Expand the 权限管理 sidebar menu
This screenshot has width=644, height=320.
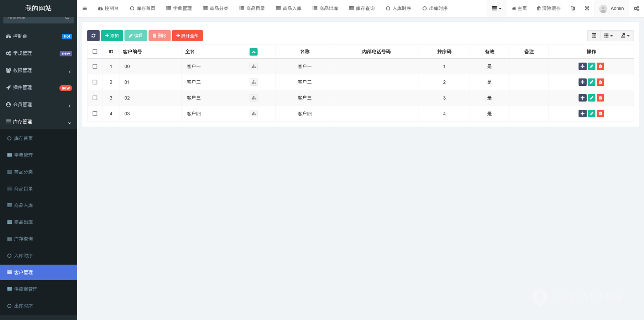38,70
